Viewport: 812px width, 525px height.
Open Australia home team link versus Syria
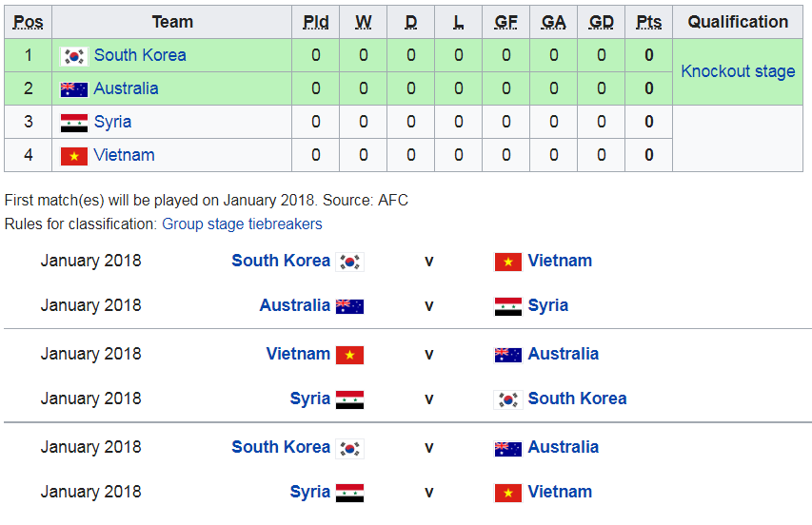click(x=295, y=305)
